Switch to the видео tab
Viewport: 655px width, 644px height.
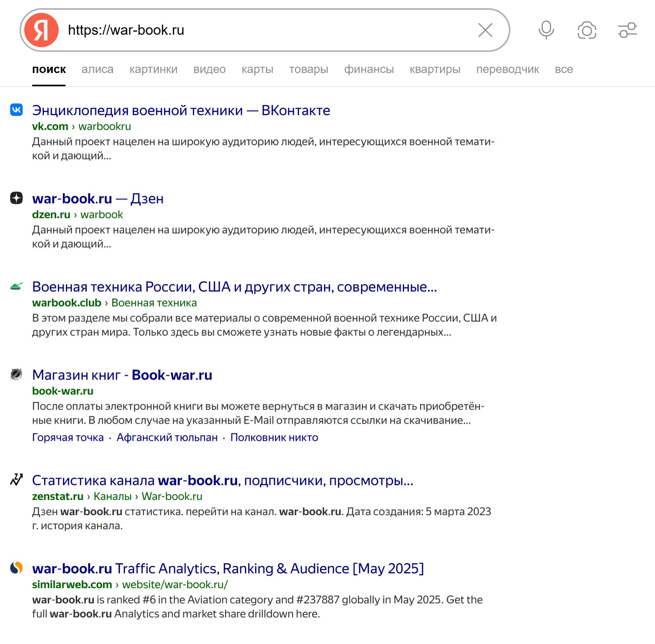[209, 70]
